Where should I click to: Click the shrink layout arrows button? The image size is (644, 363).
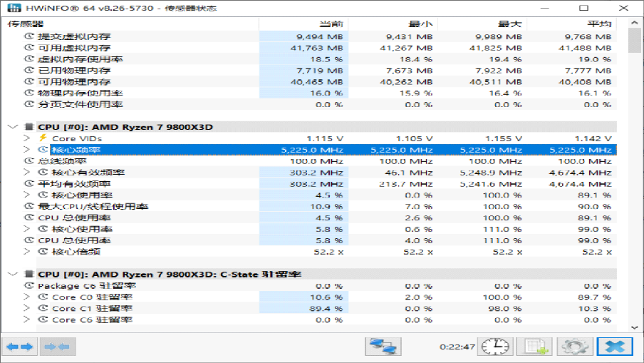click(58, 347)
